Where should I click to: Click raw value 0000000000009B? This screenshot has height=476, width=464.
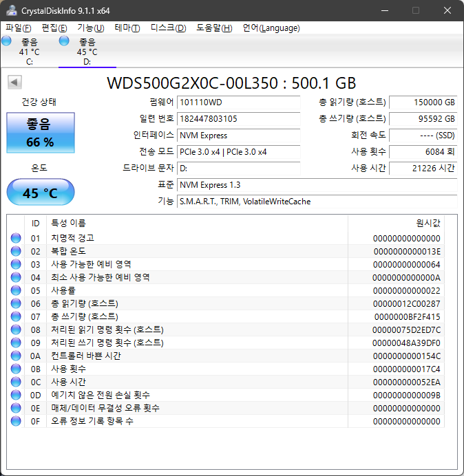point(407,395)
